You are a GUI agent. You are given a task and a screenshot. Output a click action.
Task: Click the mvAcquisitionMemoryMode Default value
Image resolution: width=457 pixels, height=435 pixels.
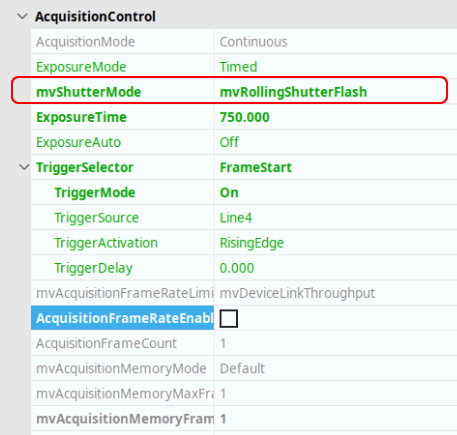pyautogui.click(x=242, y=369)
